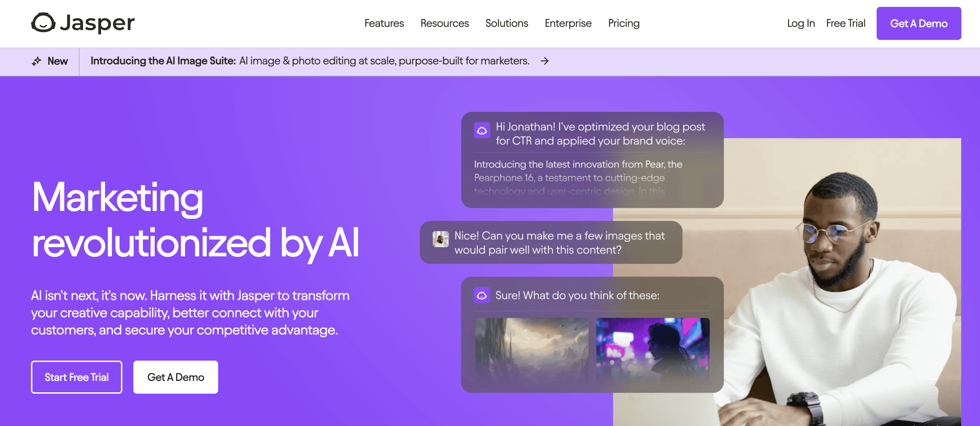Open the Solutions dropdown

click(507, 23)
